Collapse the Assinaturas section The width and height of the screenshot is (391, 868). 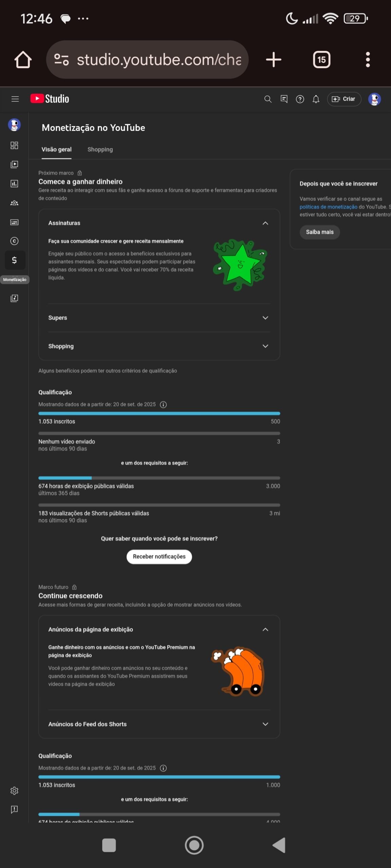click(265, 223)
